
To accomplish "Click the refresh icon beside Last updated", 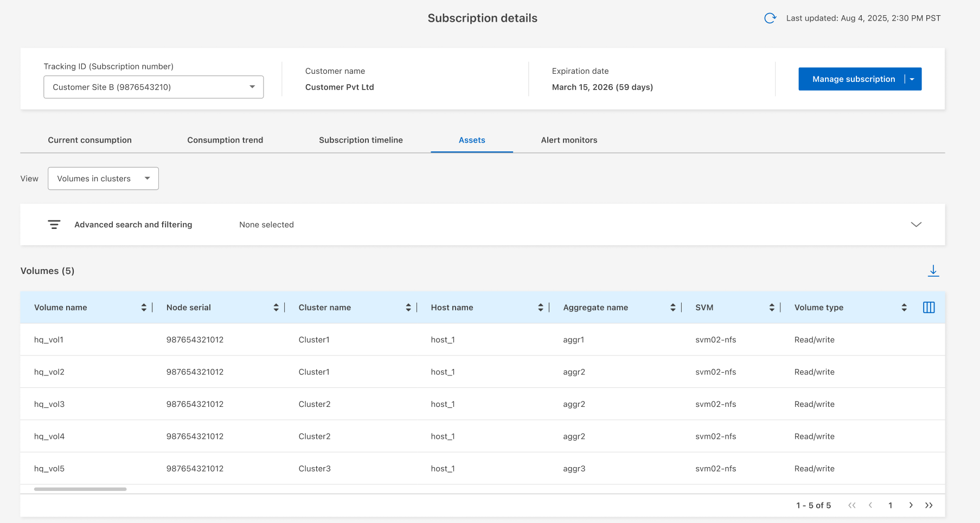I will (770, 18).
